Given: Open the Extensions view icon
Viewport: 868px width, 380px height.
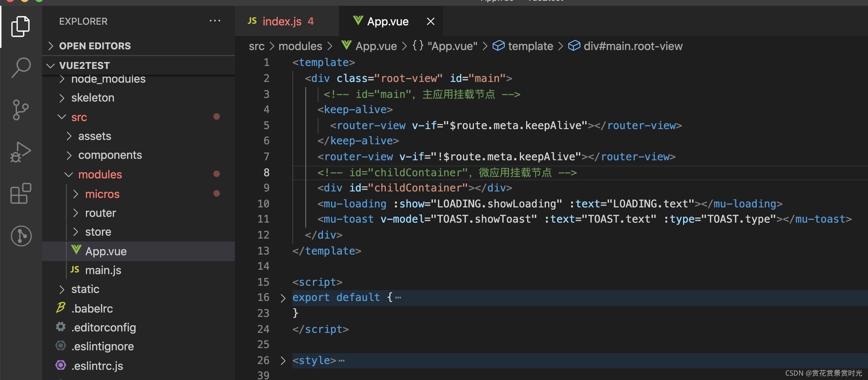Looking at the screenshot, I should pyautogui.click(x=21, y=193).
